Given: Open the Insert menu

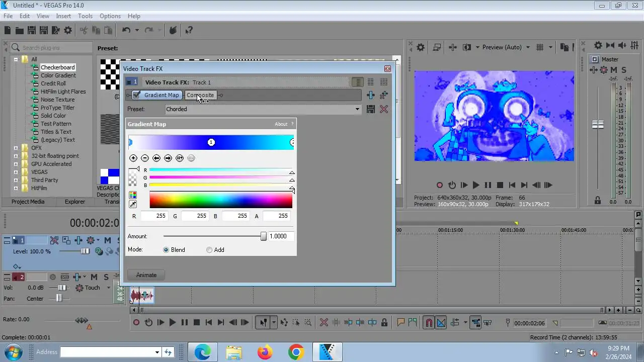Looking at the screenshot, I should (x=63, y=16).
